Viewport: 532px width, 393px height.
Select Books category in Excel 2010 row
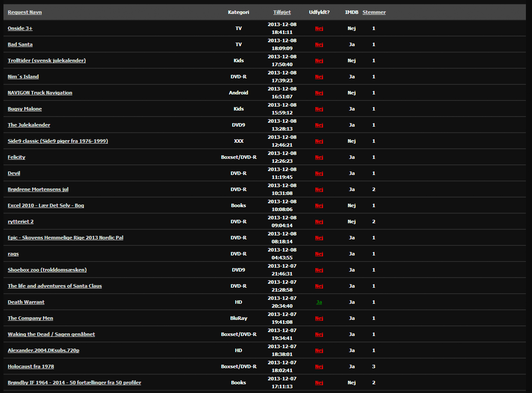pyautogui.click(x=239, y=205)
